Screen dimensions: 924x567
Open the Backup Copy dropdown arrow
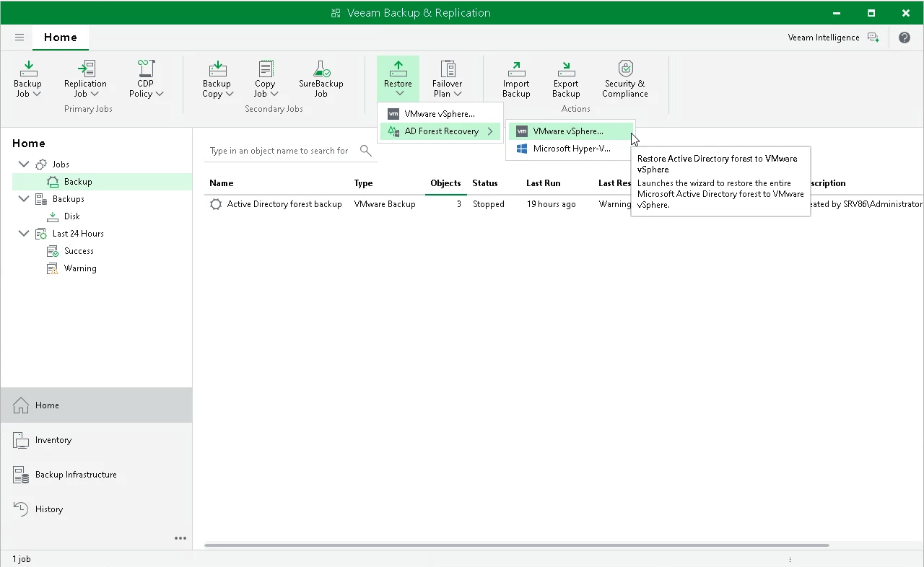230,94
